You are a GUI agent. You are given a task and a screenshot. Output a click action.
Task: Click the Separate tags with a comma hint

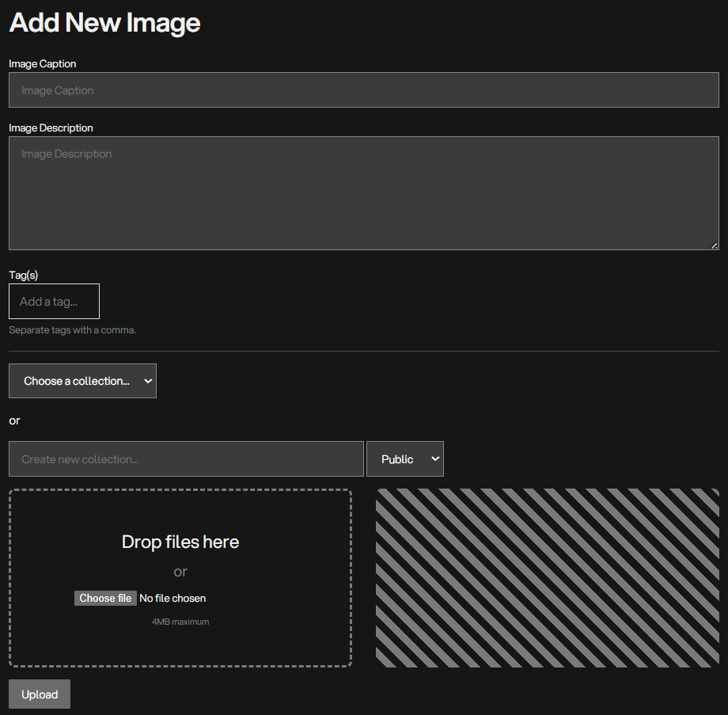click(73, 330)
